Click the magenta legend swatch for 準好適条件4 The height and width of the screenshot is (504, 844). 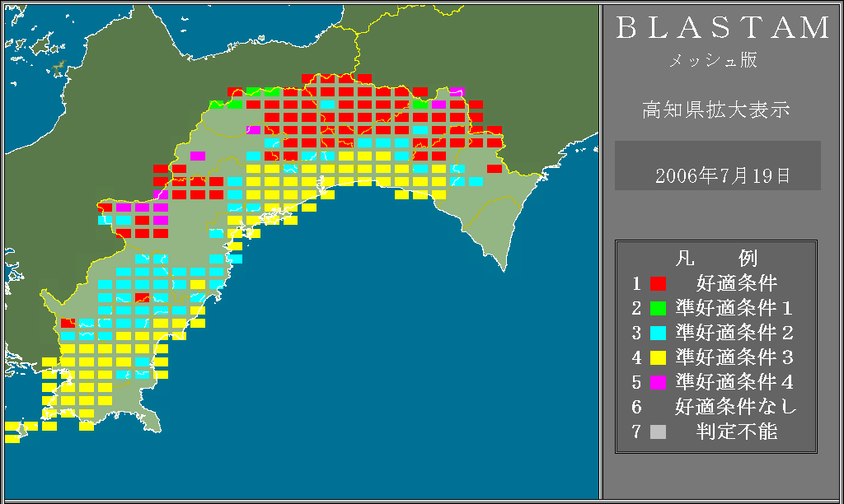(658, 382)
